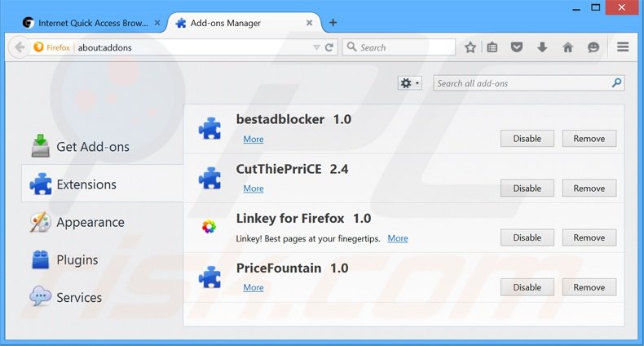Screen dimensions: 644x346
Task: Disable the PriceFountain extension
Action: [527, 287]
